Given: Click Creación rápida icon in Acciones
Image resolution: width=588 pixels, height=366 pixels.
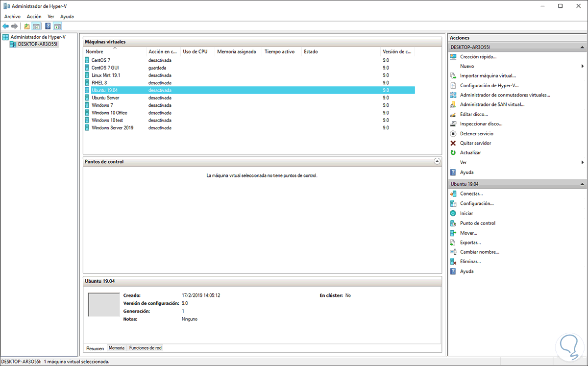Looking at the screenshot, I should [x=453, y=57].
